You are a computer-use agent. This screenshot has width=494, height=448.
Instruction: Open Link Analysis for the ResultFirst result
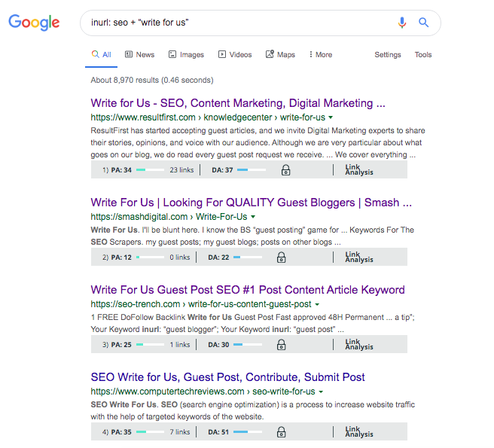[x=359, y=169]
